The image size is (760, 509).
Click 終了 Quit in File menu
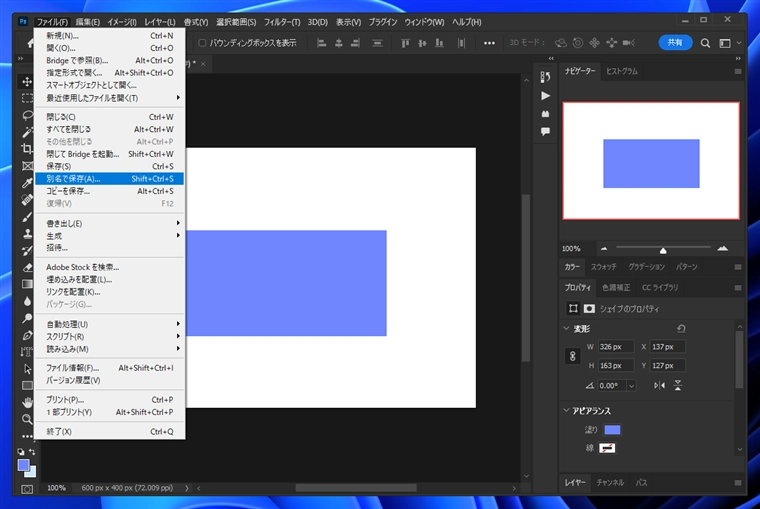tap(109, 431)
